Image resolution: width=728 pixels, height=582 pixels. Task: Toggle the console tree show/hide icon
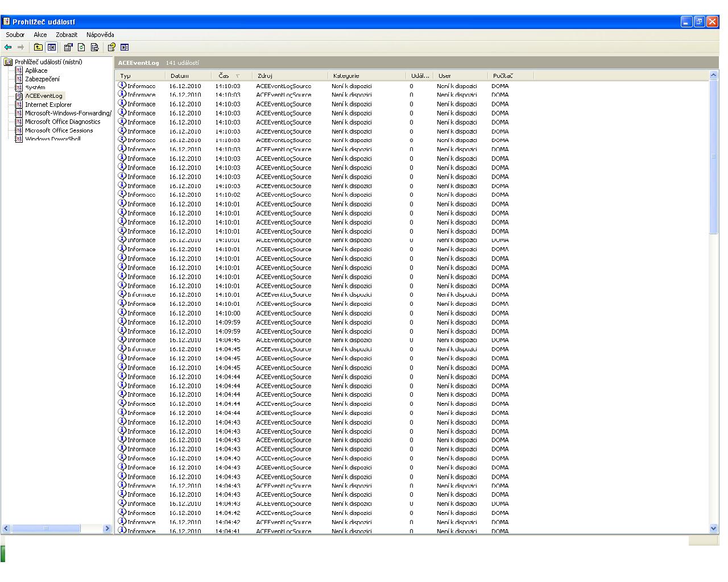pyautogui.click(x=52, y=47)
